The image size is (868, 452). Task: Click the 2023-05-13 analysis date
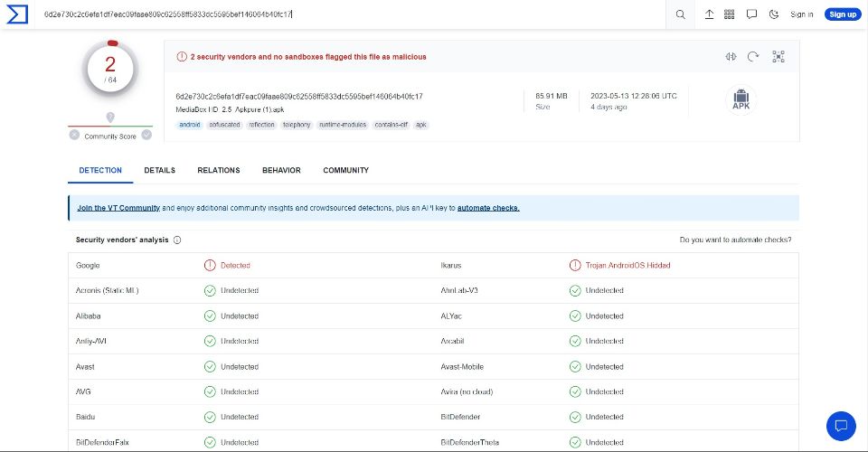633,96
